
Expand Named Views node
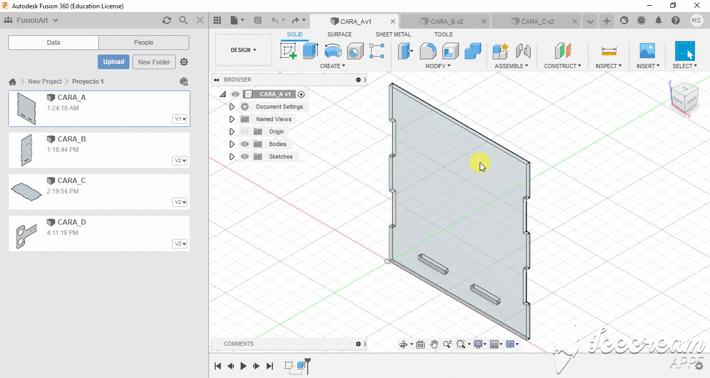232,119
